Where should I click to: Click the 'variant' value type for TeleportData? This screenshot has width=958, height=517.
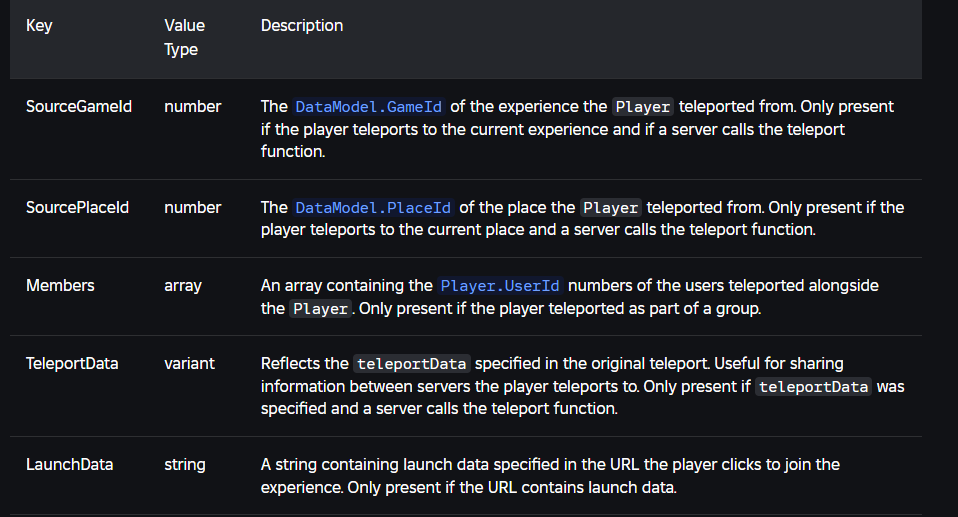point(189,363)
